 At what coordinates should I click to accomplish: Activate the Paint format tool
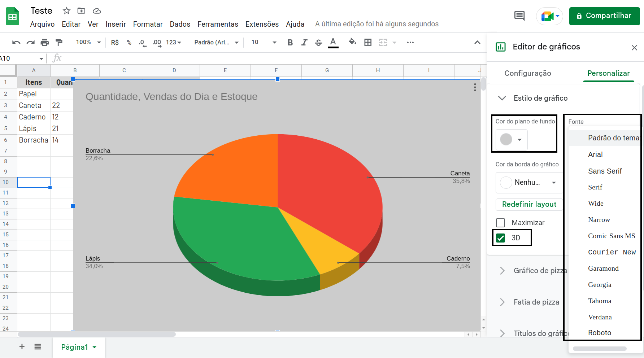pyautogui.click(x=59, y=42)
